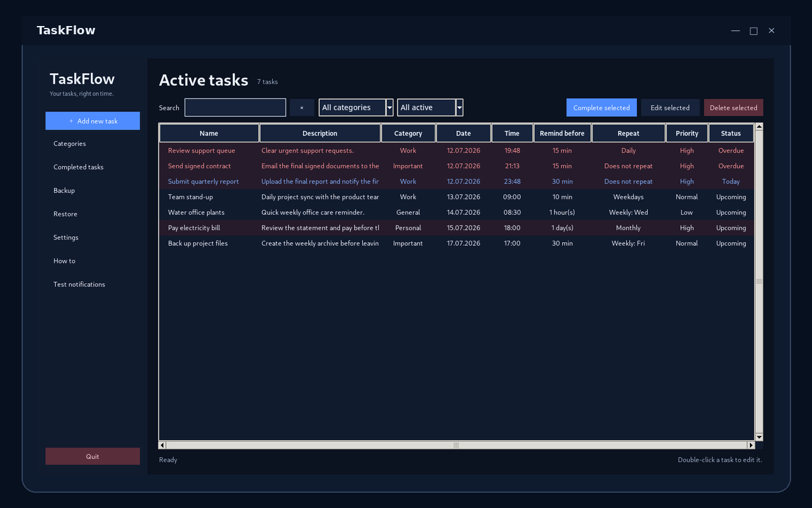Screen dimensions: 812x508
Task: Select the Send signed contract task
Action: pyautogui.click(x=457, y=166)
